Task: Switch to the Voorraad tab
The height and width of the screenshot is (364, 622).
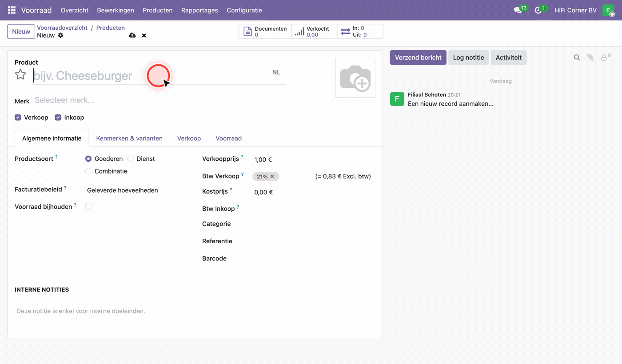Action: pyautogui.click(x=229, y=138)
